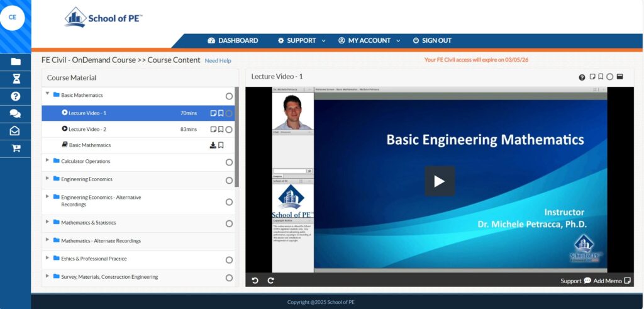This screenshot has width=644, height=309.
Task: Go to Dashboard in the navigation bar
Action: (233, 40)
